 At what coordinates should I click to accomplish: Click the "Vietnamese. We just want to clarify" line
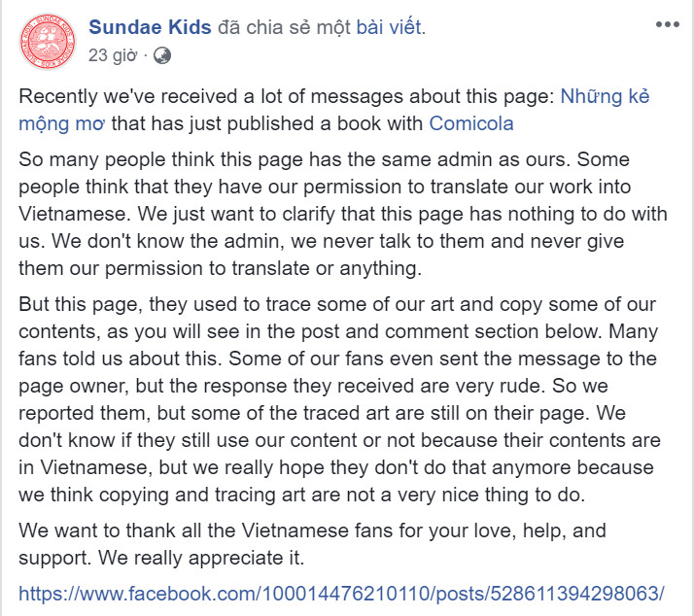coord(343,214)
